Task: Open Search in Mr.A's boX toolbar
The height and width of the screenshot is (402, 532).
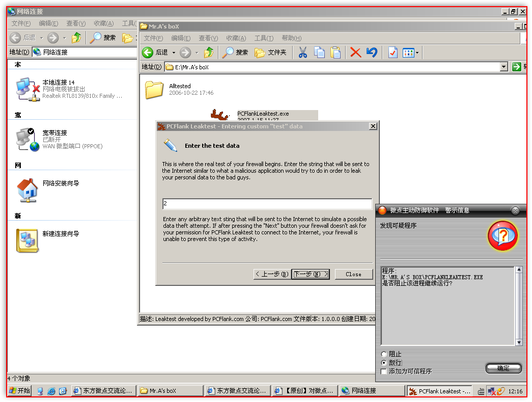Action: pos(235,52)
